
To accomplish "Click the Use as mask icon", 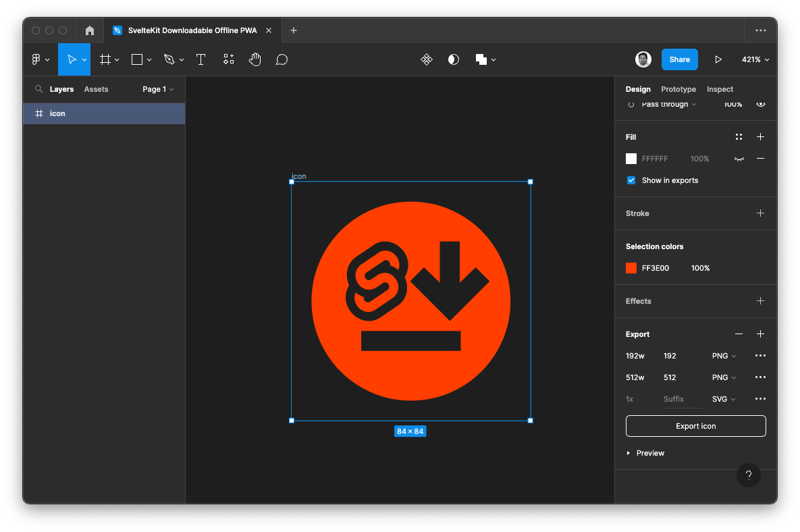I will [x=454, y=59].
